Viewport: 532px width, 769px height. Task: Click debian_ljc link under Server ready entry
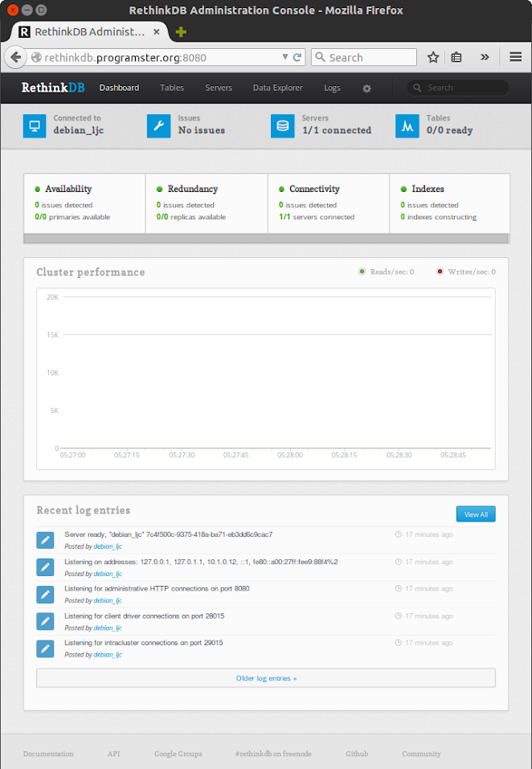tap(108, 546)
